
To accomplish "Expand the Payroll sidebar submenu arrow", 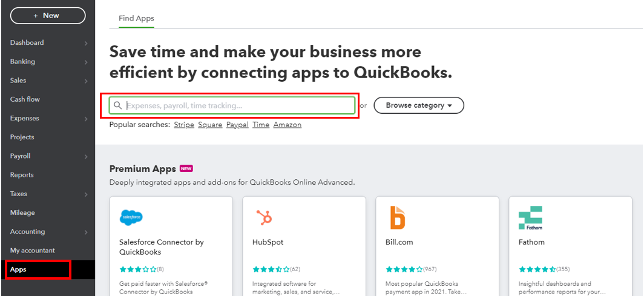I will (86, 156).
